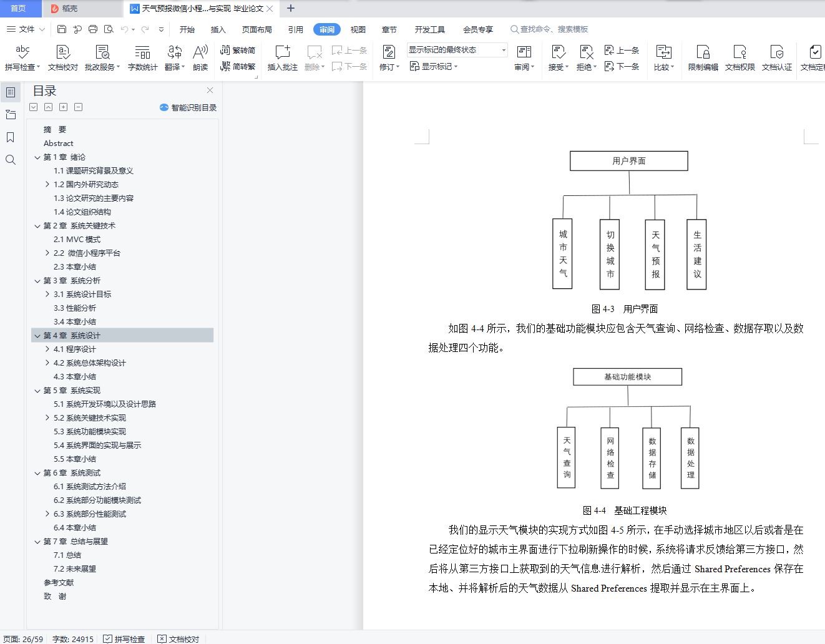Close the 目录 navigation pane
Image resolution: width=825 pixels, height=644 pixels.
(210, 90)
